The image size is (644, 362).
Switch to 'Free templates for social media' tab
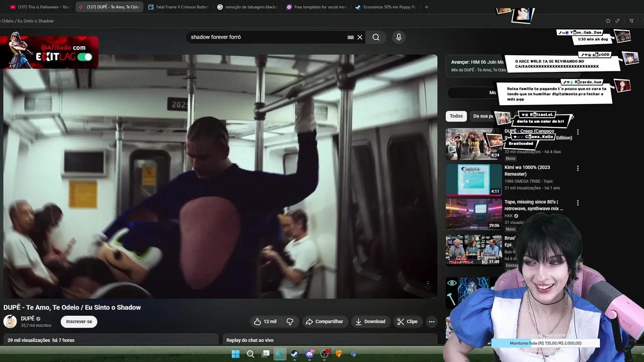point(316,7)
